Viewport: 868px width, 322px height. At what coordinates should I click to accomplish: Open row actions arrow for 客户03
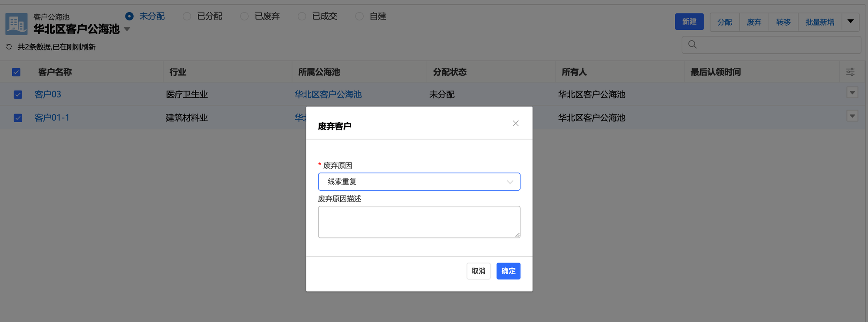852,93
